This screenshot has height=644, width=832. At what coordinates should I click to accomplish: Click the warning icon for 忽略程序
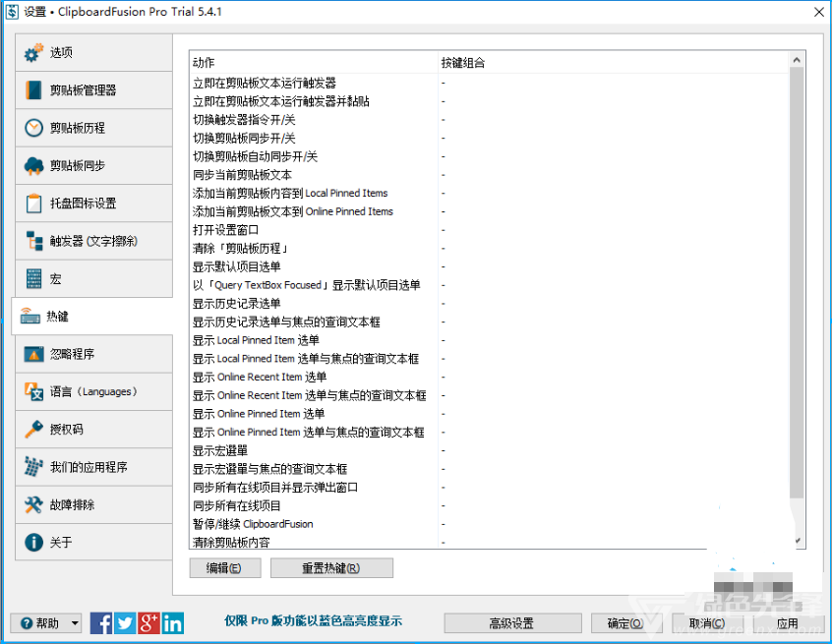click(x=33, y=354)
